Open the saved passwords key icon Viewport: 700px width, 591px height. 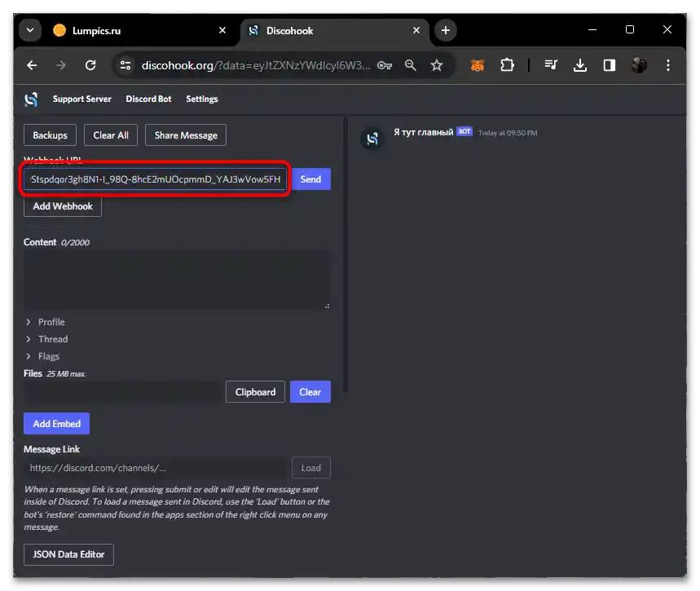coord(385,66)
